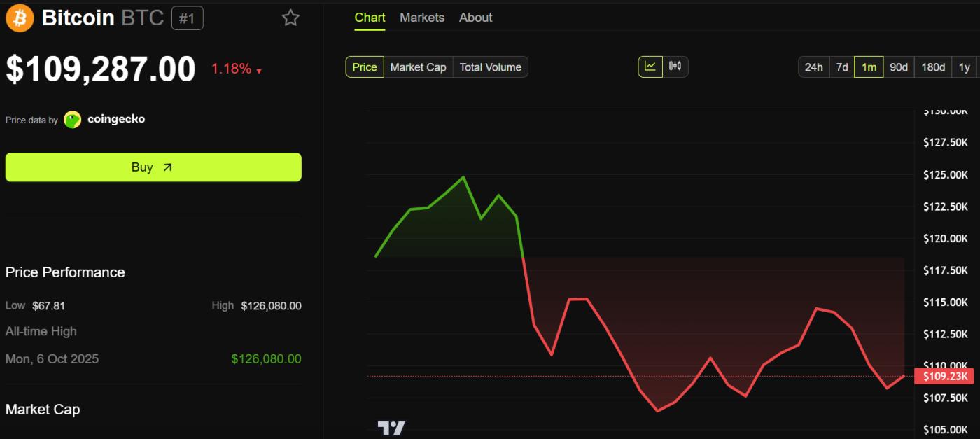Switch to line chart view

[x=650, y=67]
